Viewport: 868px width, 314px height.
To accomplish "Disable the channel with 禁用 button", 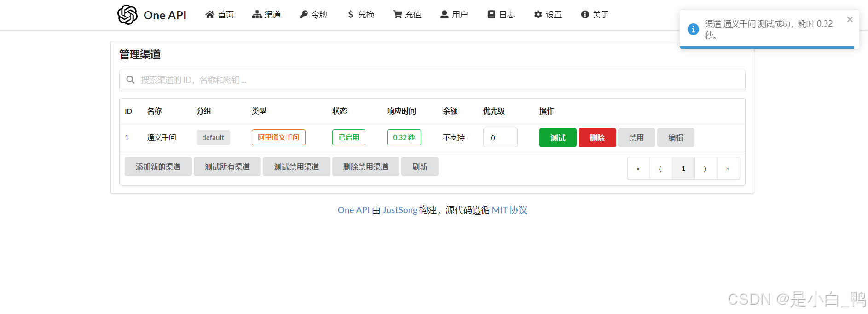I will [637, 138].
